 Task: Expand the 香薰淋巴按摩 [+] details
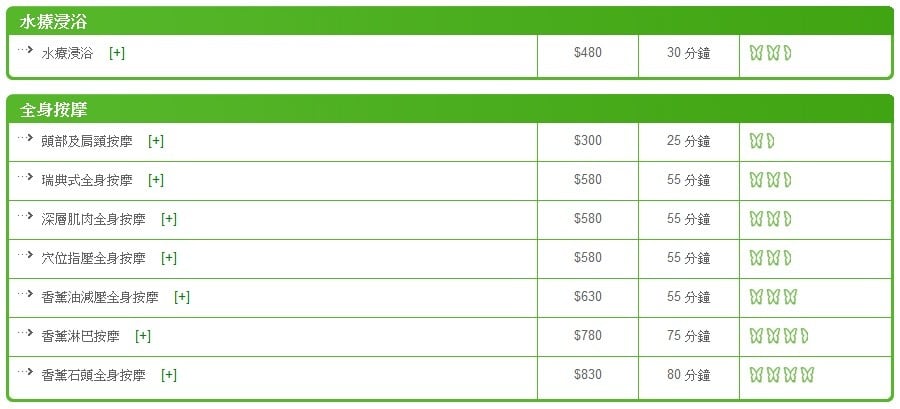click(x=143, y=336)
